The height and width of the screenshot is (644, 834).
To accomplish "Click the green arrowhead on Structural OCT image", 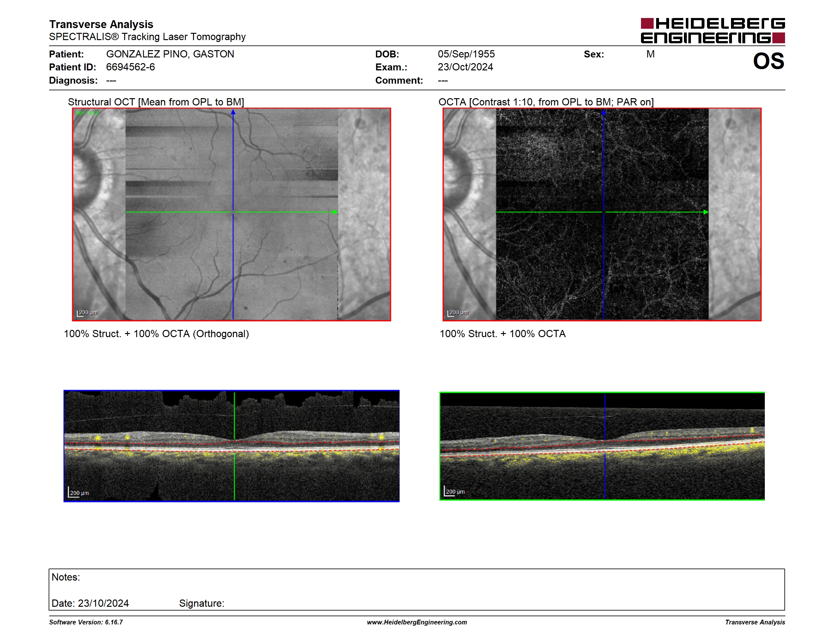I will [335, 212].
